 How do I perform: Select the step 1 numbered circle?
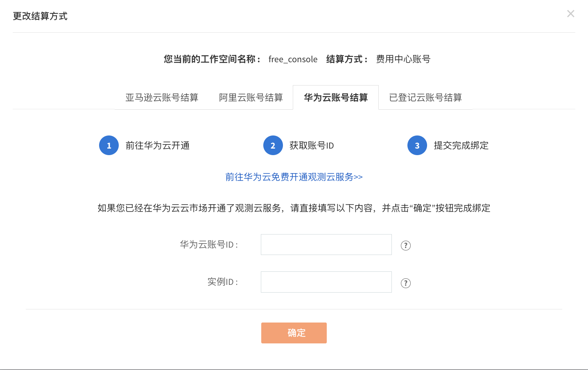click(x=109, y=145)
